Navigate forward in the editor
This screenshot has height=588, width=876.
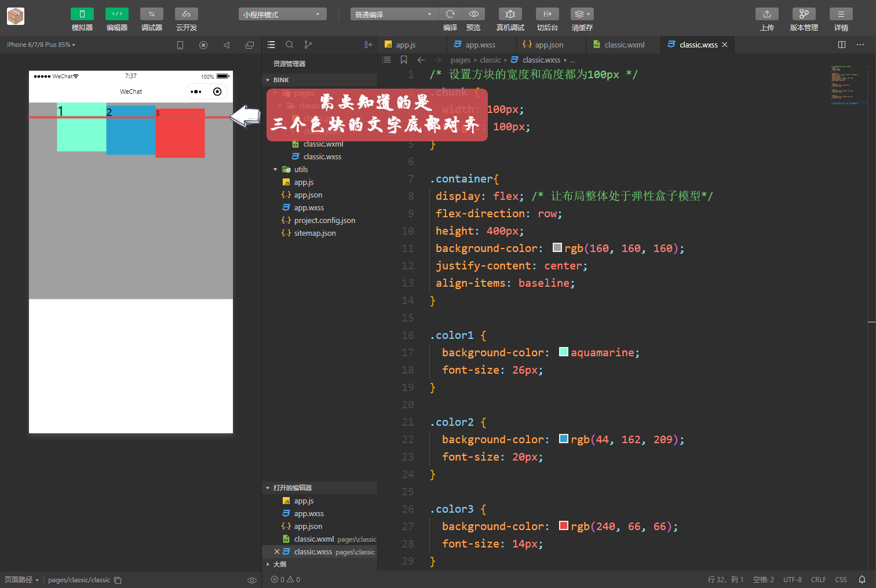[x=437, y=60]
